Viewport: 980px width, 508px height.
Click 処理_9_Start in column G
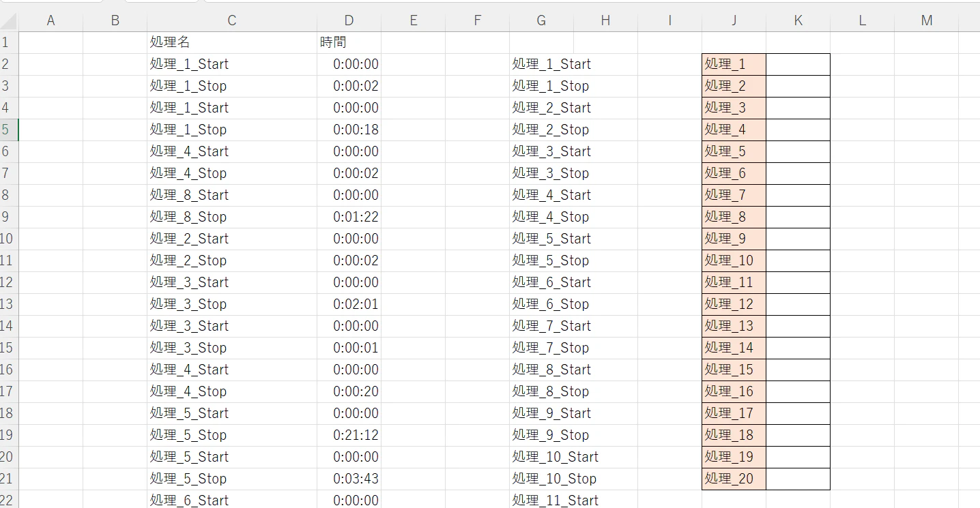point(551,413)
